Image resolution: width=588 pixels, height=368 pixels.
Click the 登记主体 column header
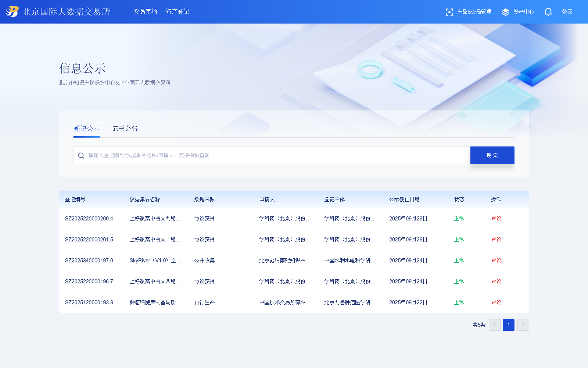point(334,199)
